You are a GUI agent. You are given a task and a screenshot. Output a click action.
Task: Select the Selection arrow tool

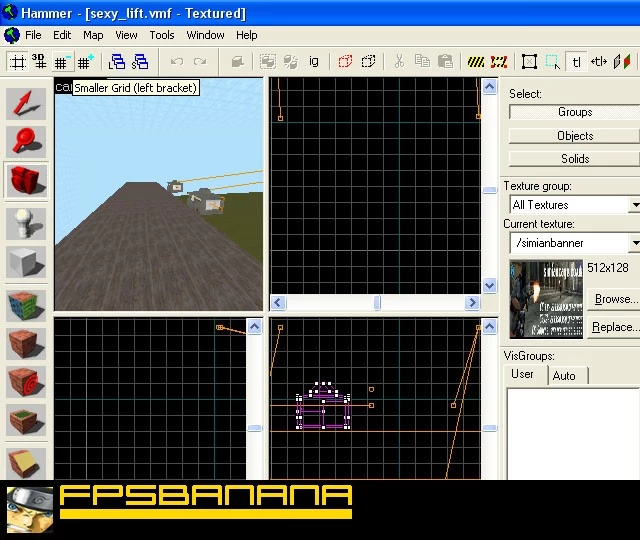26,104
